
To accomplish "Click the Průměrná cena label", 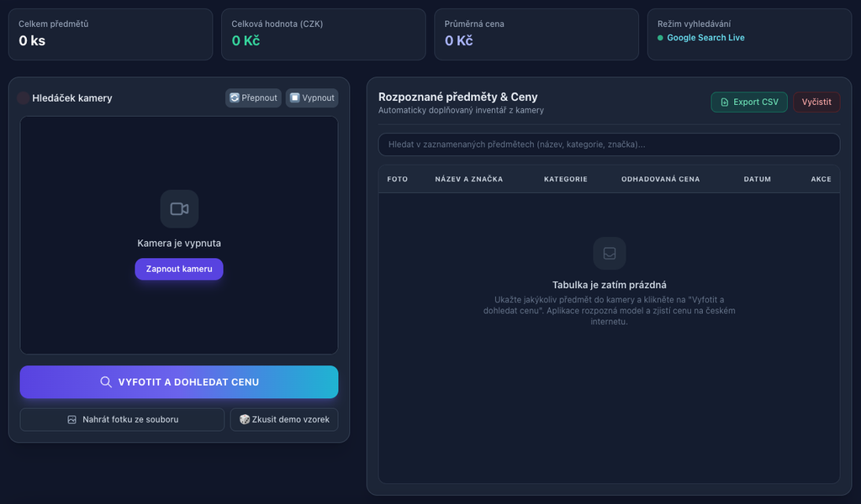I will point(474,24).
